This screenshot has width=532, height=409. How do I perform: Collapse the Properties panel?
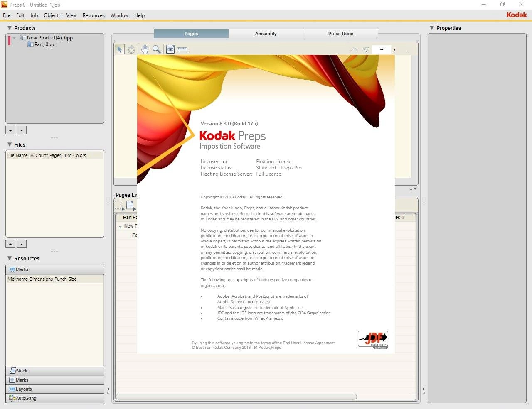point(432,28)
